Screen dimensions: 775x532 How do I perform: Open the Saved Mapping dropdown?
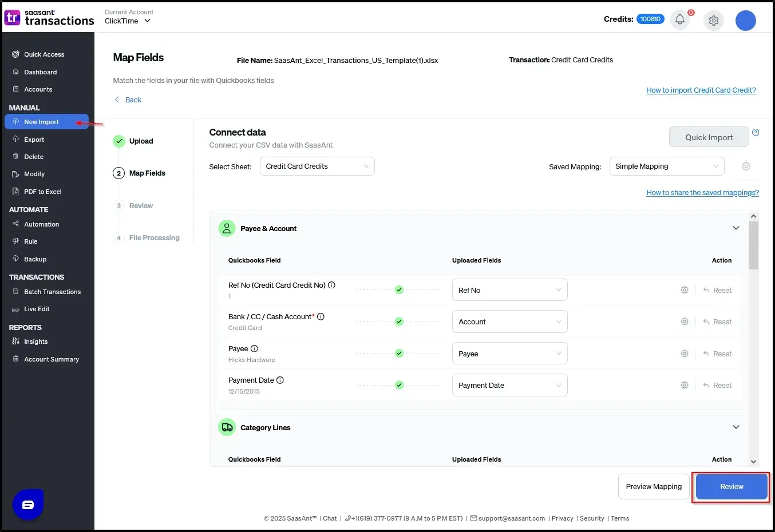click(667, 166)
